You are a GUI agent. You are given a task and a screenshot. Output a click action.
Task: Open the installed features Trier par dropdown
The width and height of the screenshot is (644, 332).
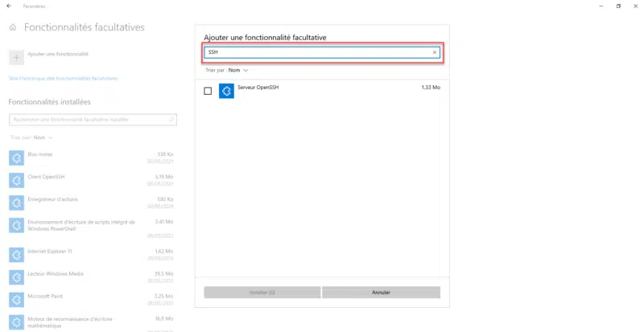pyautogui.click(x=31, y=137)
